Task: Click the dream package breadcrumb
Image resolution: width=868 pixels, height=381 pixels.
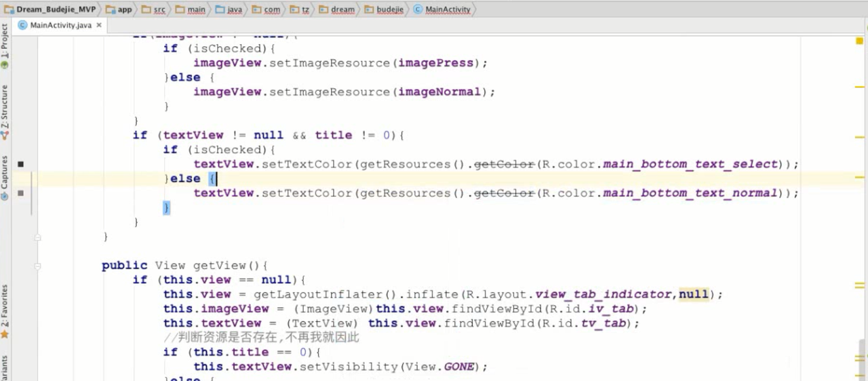Action: point(337,9)
